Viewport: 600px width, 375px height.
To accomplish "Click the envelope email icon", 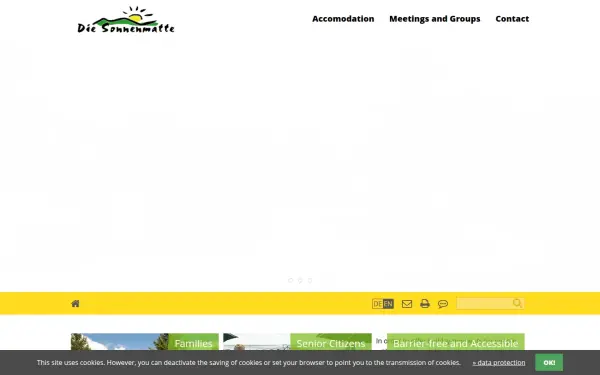I will point(407,304).
